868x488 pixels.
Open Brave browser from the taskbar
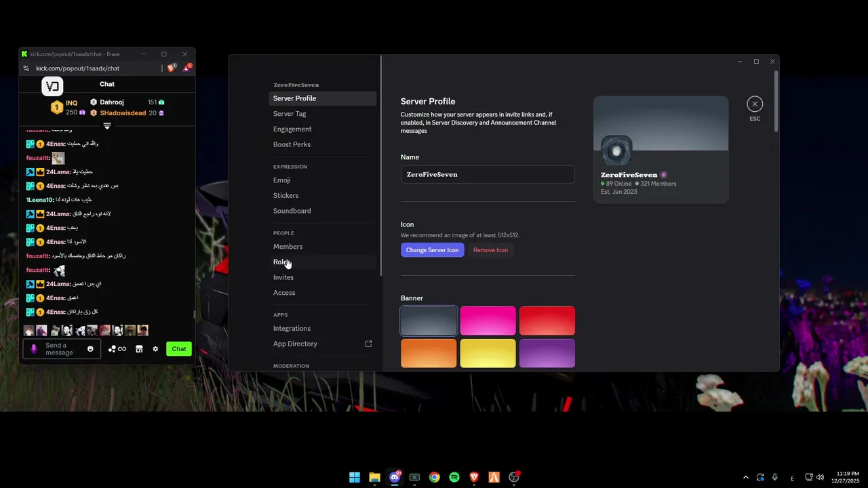pyautogui.click(x=474, y=477)
